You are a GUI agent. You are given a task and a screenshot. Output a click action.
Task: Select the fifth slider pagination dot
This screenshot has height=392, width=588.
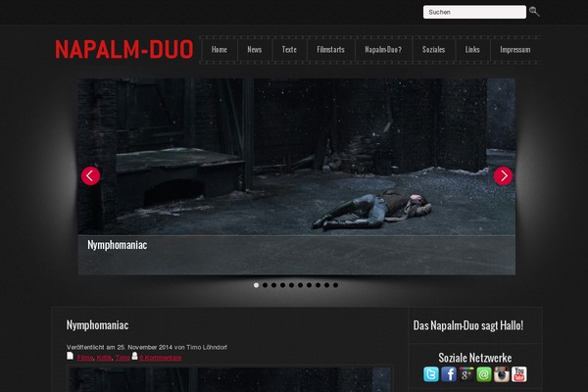tap(291, 285)
